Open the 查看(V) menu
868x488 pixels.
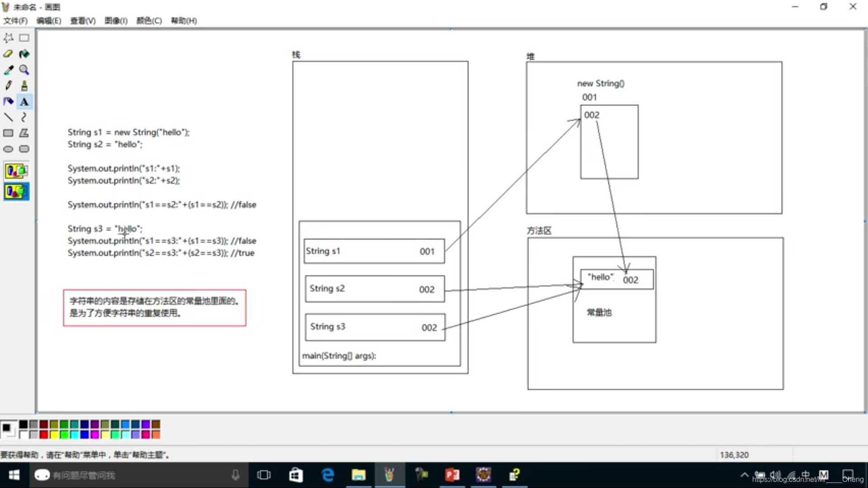pos(83,21)
